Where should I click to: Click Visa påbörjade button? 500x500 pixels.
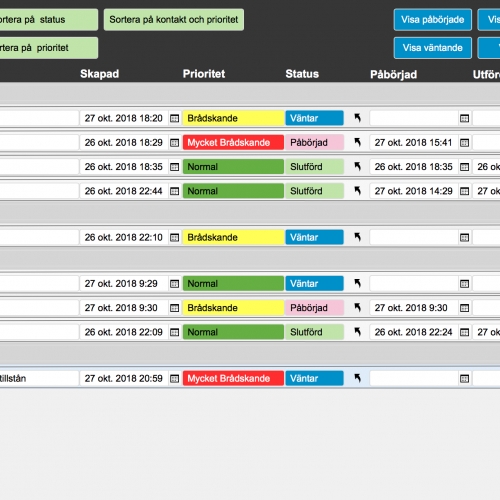coord(433,20)
